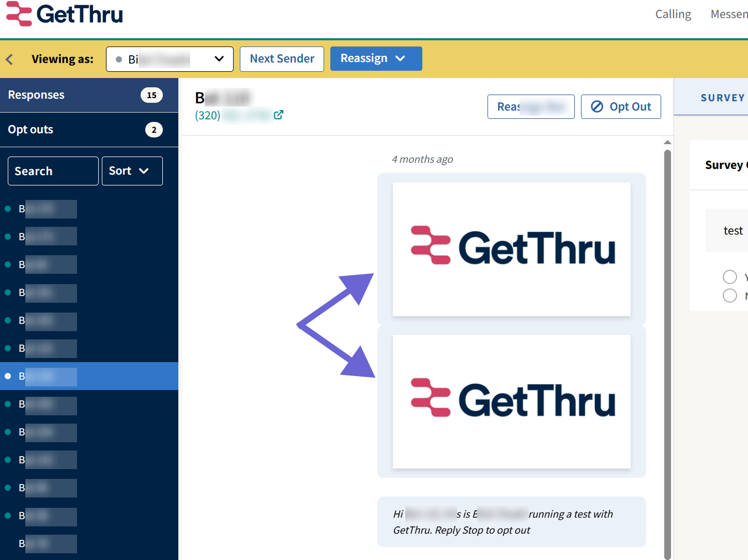748x560 pixels.
Task: Click the GetThru logo in header
Action: (65, 14)
